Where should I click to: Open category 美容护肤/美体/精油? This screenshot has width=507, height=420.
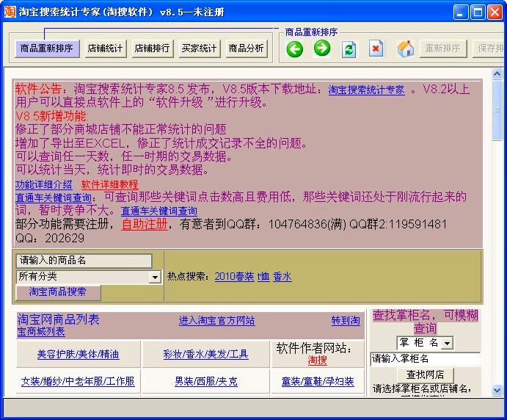point(79,354)
